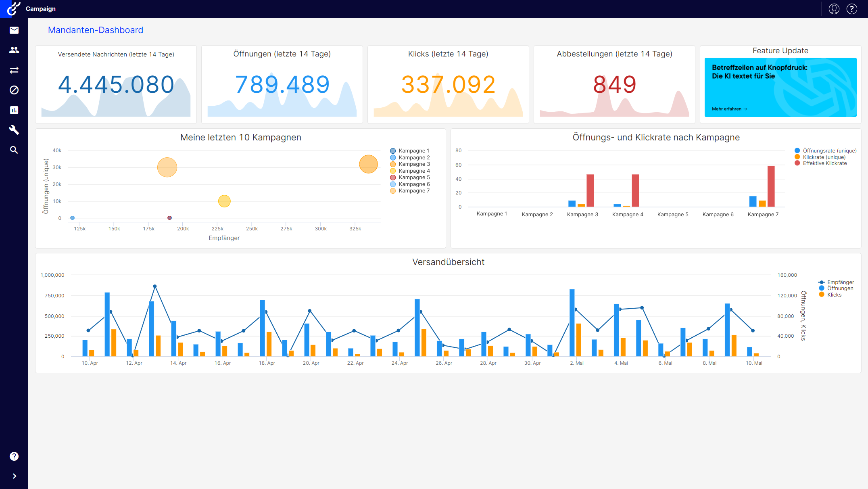
Task: Click the search magnifier sidebar icon
Action: 14,150
